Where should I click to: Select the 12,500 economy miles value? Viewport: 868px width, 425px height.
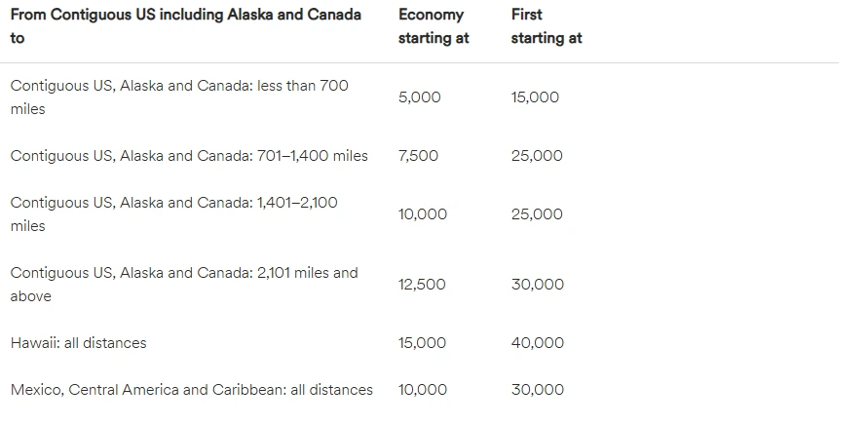coord(421,285)
